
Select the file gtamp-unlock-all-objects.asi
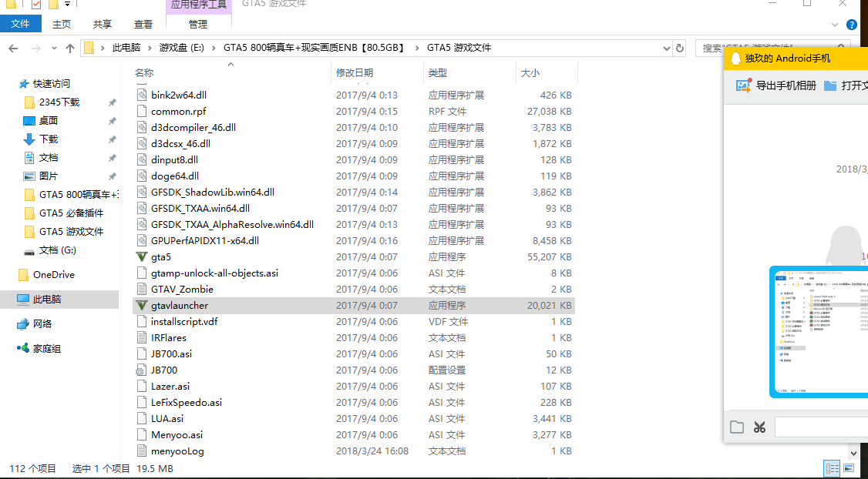pos(214,273)
